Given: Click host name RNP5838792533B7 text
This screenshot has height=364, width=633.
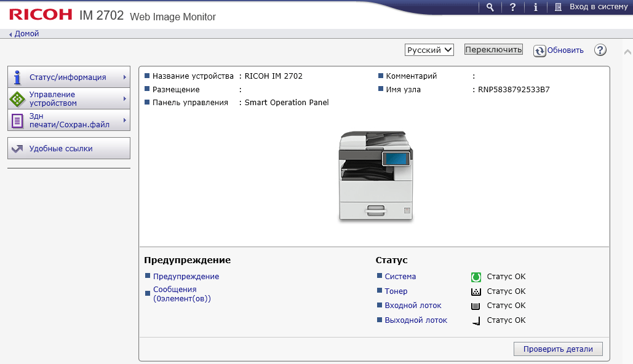Looking at the screenshot, I should [x=514, y=90].
